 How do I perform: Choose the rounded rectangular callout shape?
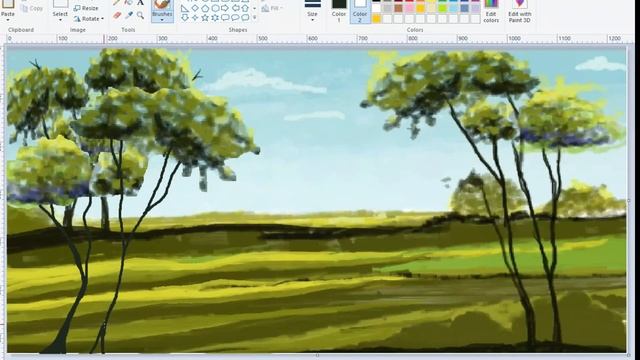tap(225, 18)
